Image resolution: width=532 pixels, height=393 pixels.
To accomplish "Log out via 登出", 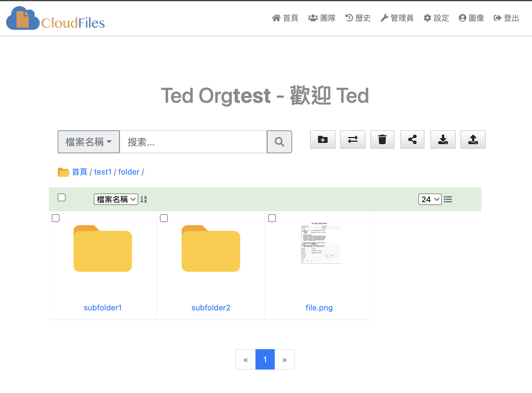I will coord(506,18).
